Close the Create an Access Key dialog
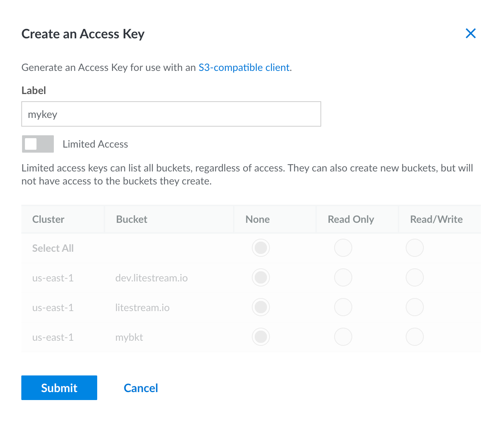This screenshot has width=504, height=425. pyautogui.click(x=471, y=33)
